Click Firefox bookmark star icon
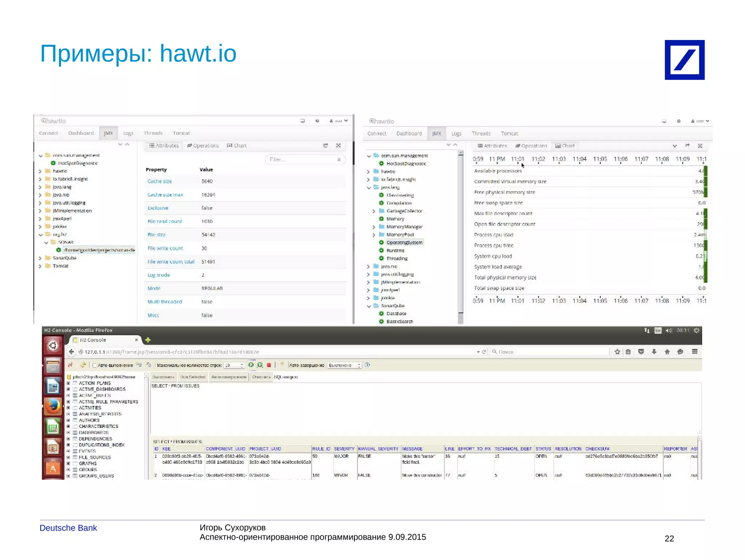This screenshot has width=745, height=560. point(617,352)
